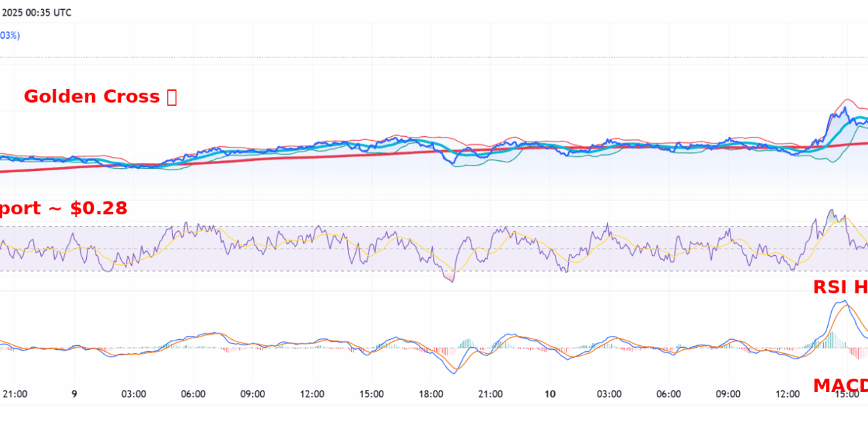Select the 18:00 time axis label
This screenshot has height=434, width=868.
pyautogui.click(x=431, y=394)
